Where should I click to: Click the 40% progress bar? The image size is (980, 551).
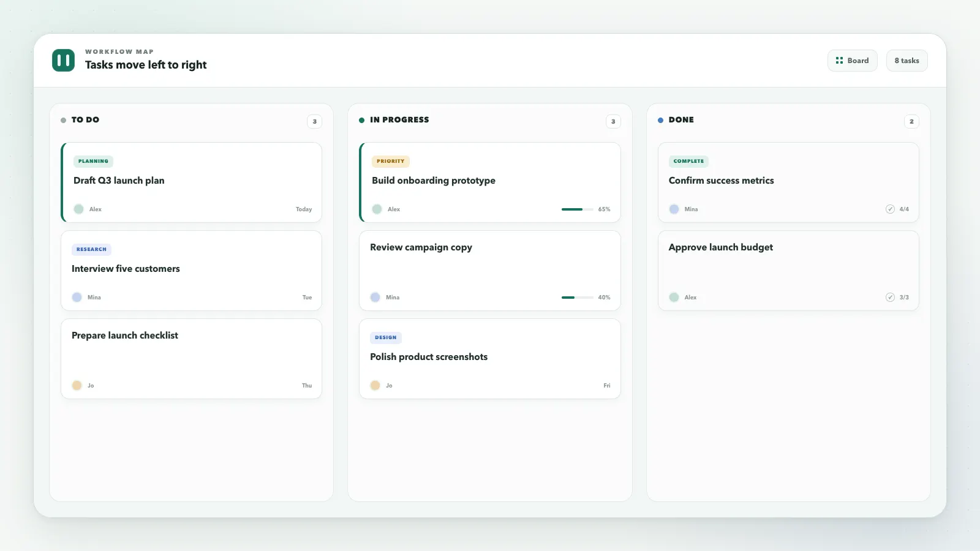(577, 298)
